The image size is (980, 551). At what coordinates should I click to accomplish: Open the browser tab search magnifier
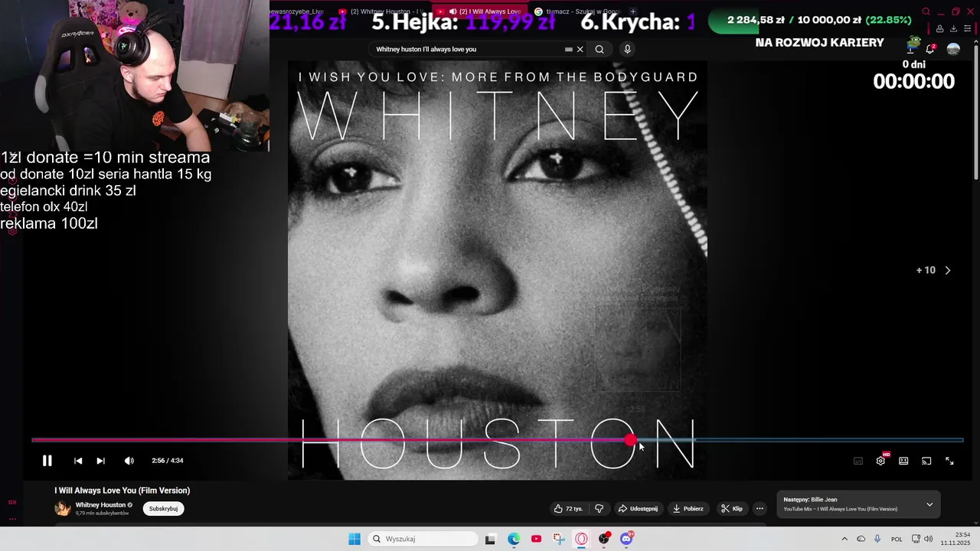coord(926,11)
